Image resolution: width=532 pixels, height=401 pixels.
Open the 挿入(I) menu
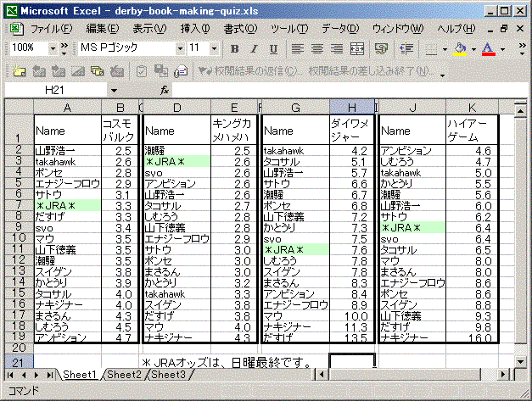pyautogui.click(x=195, y=29)
